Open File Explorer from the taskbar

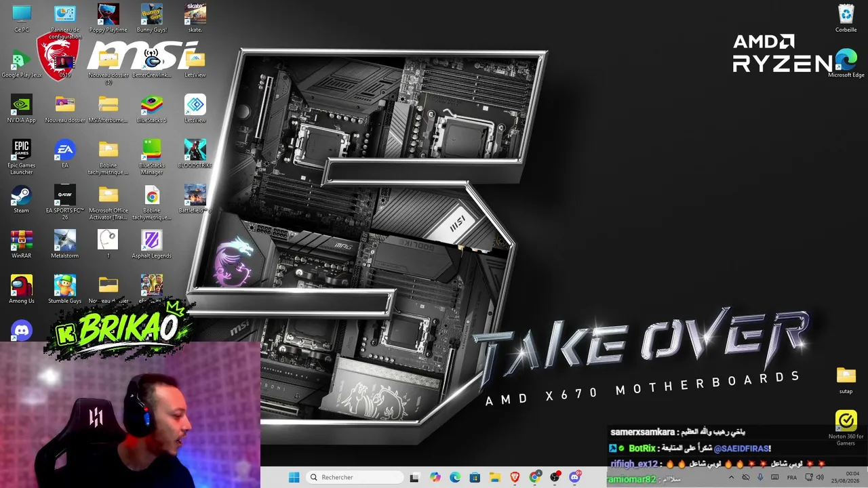coord(494,477)
